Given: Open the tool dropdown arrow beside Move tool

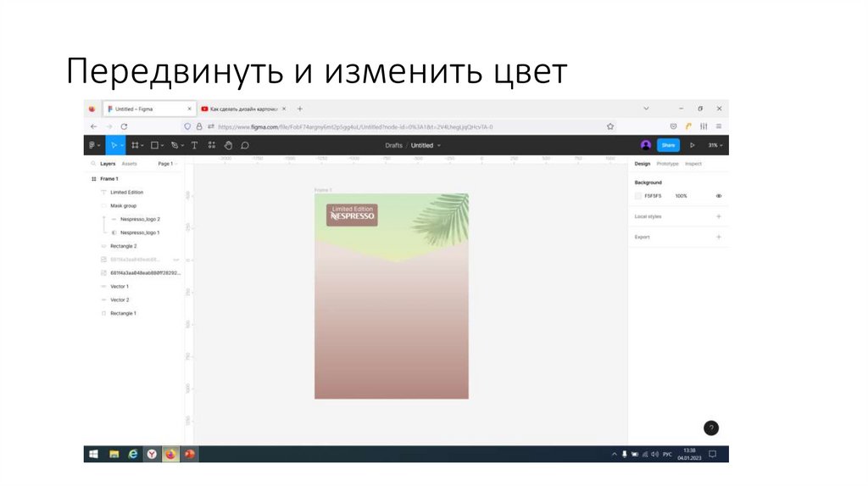Looking at the screenshot, I should click(x=122, y=146).
